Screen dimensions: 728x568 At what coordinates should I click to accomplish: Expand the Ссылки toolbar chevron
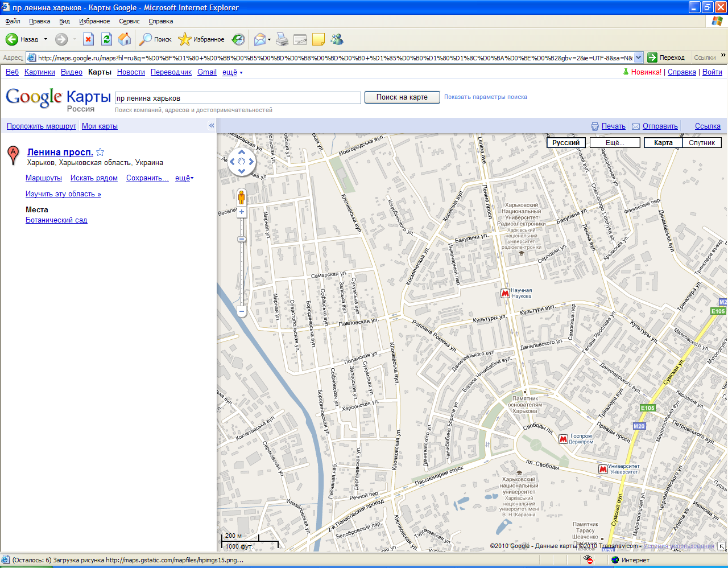[723, 56]
